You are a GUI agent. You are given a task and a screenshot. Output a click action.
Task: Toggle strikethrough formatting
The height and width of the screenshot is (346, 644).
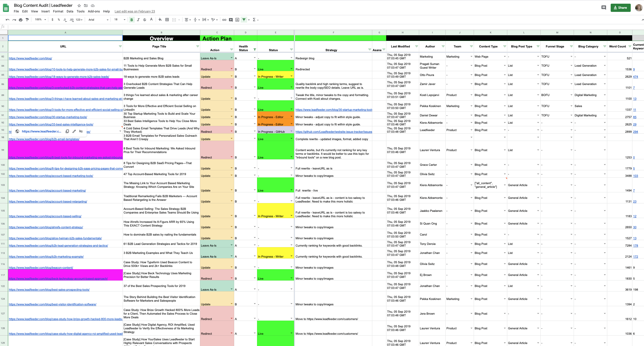coord(145,19)
